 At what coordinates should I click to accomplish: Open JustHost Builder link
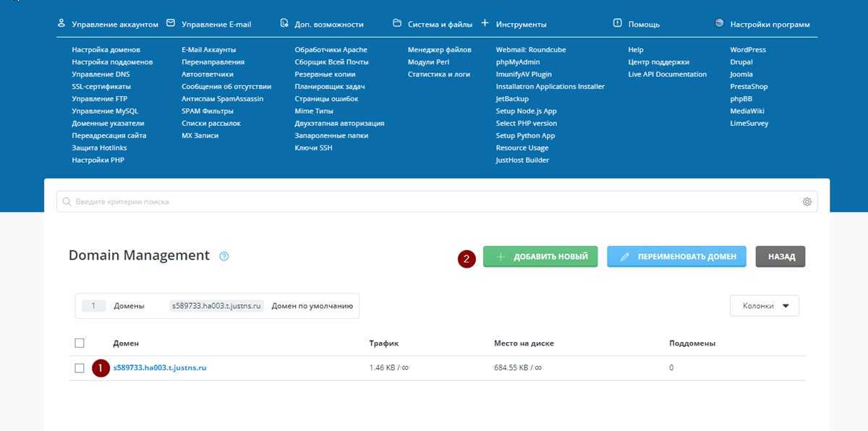(x=523, y=161)
